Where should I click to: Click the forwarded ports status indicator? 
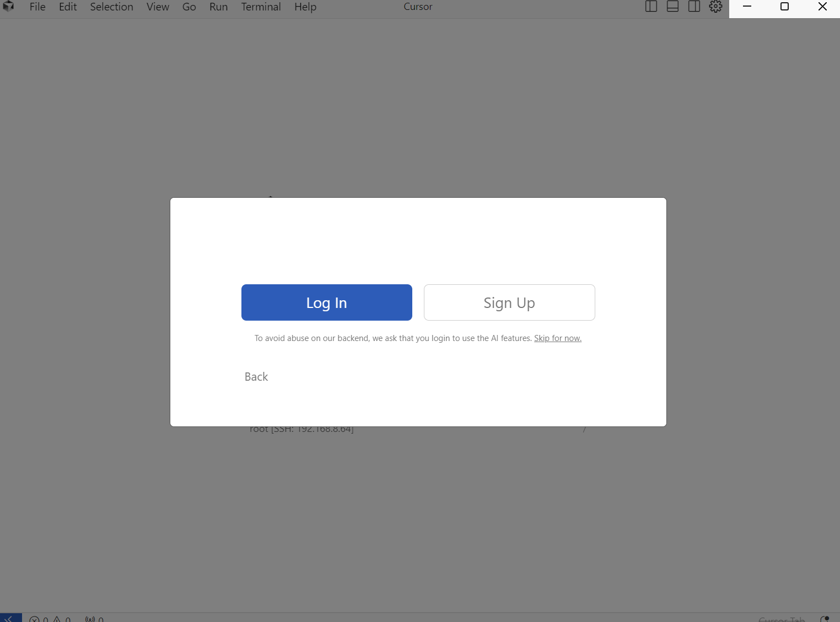click(94, 619)
